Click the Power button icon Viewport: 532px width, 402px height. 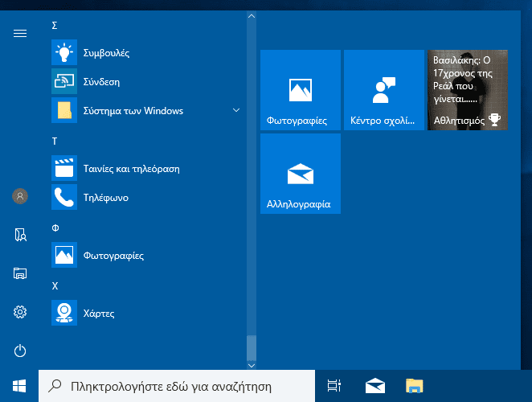click(x=20, y=351)
